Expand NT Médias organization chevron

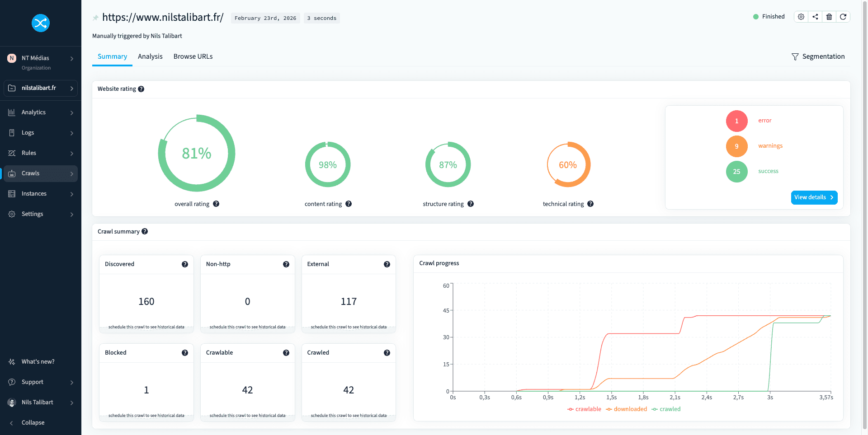coord(72,59)
